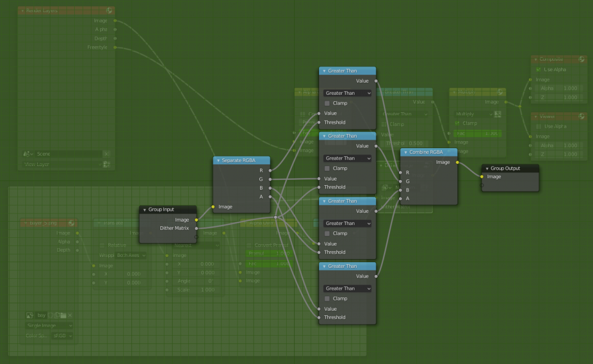Click the G input socket of Combine RGBA

point(401,182)
